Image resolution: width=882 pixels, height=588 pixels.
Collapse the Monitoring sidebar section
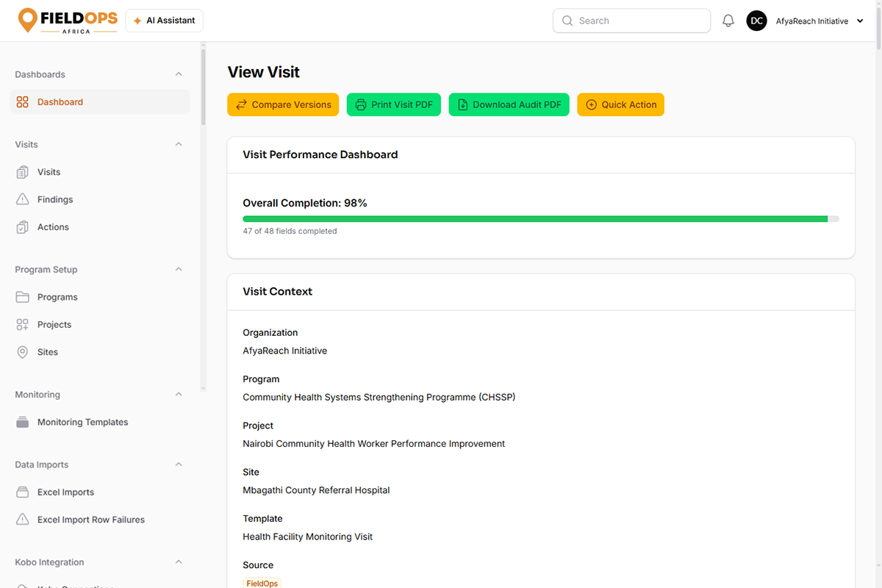point(179,394)
